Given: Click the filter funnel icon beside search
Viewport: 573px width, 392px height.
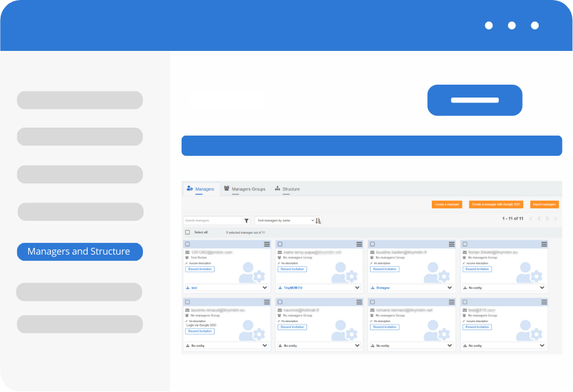Looking at the screenshot, I should [247, 220].
